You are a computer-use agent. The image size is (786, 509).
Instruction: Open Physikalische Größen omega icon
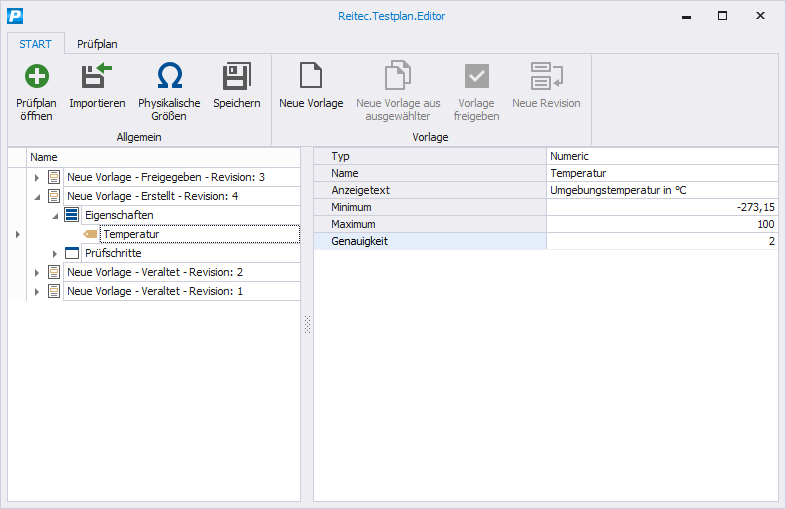pyautogui.click(x=169, y=77)
